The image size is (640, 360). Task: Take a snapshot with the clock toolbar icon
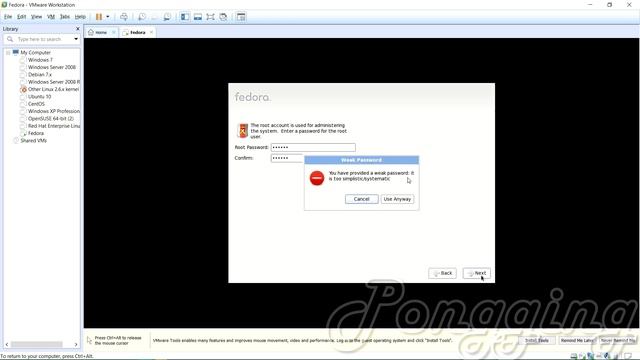(142, 17)
